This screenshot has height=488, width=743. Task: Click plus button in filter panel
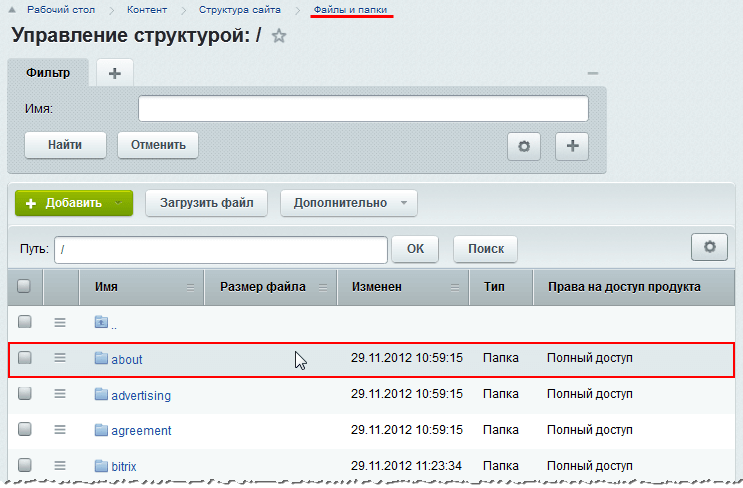tap(572, 146)
